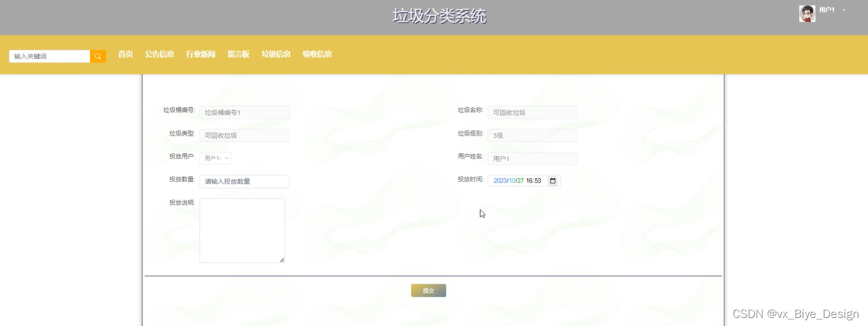Open the calendar picker icon in 投放时间
This screenshot has width=868, height=326.
[x=552, y=181]
